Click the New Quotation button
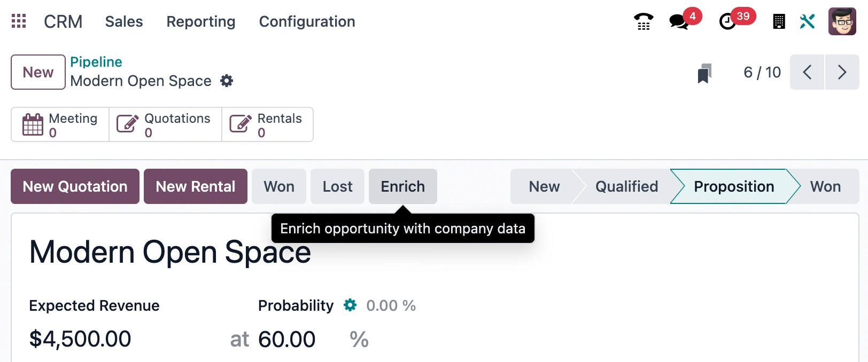This screenshot has height=362, width=868. pyautogui.click(x=75, y=186)
